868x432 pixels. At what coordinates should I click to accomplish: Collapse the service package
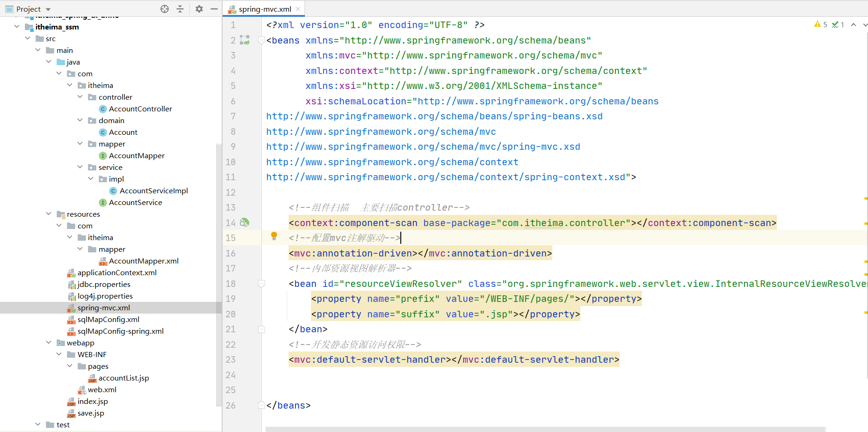pos(80,167)
